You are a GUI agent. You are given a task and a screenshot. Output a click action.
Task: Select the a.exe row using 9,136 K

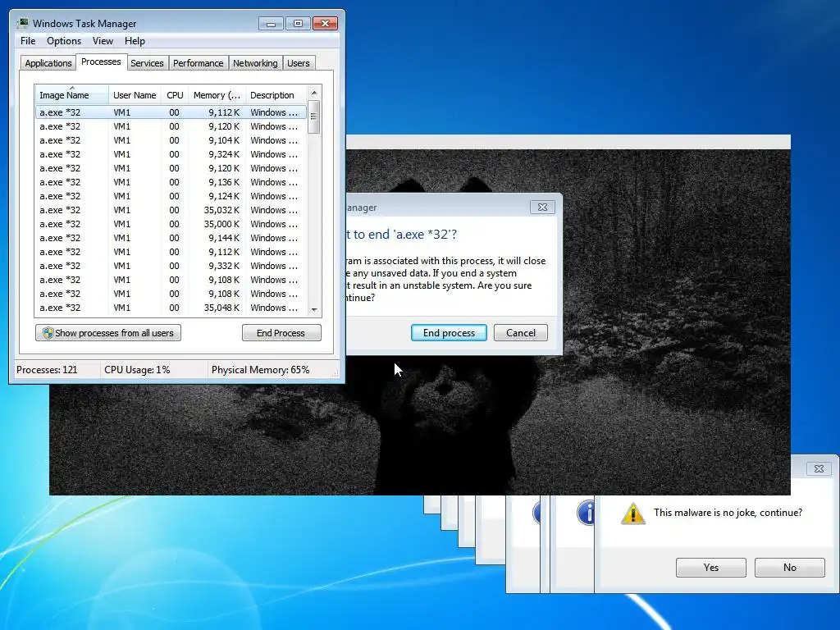pos(171,182)
